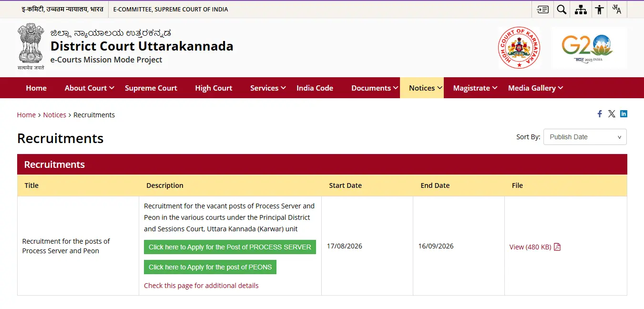
Task: Click the PDF icon next to View (480 KB)
Action: 557,247
